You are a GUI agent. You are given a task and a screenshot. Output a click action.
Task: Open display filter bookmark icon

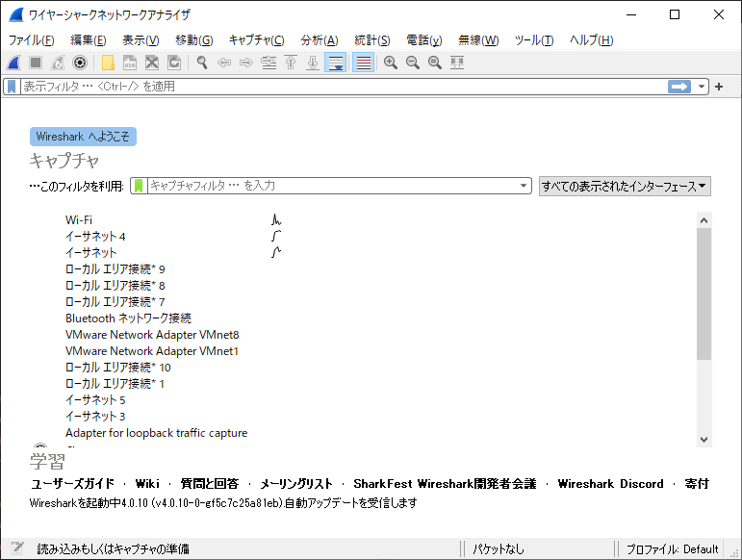pos(12,87)
